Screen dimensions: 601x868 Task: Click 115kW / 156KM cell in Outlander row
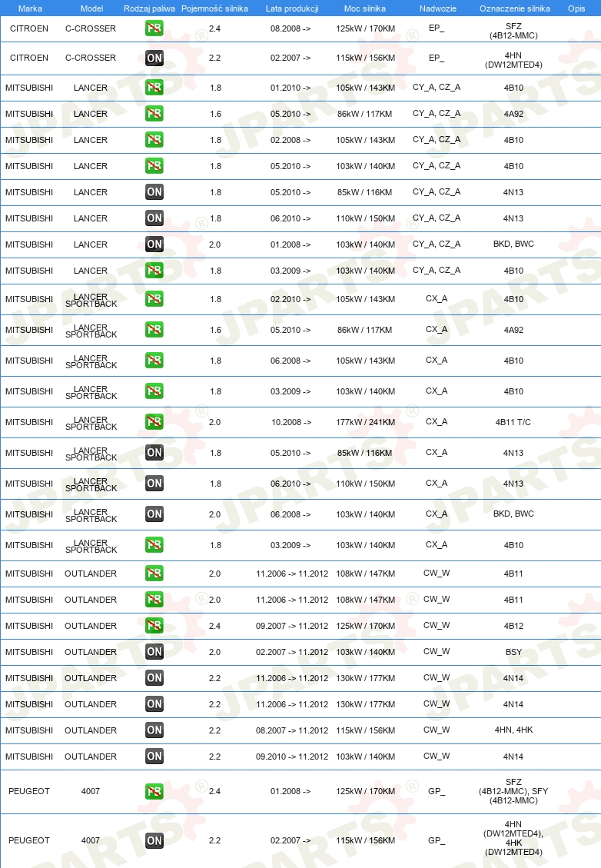365,730
